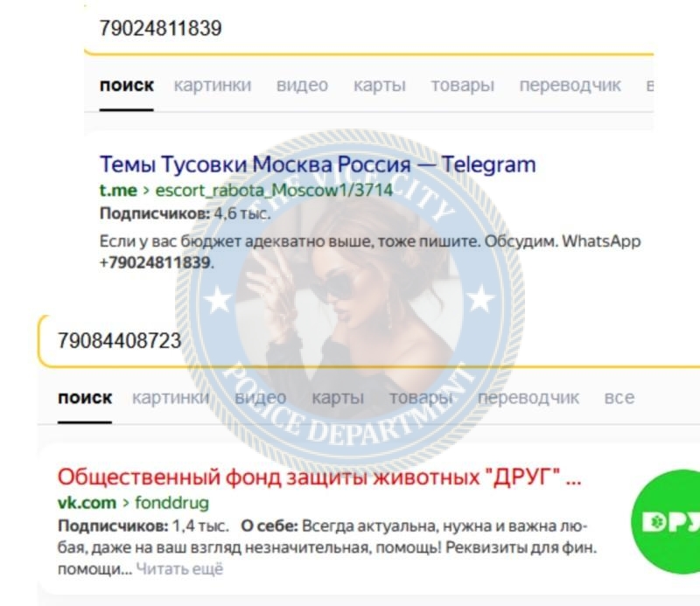Open the top «карты» tab
Screen dimensions: 700x606
pos(380,85)
